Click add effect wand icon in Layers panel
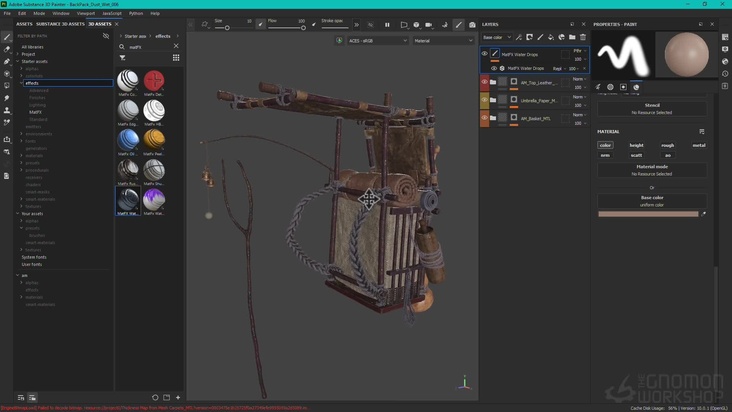Viewport: 732px width, 412px height. point(519,37)
